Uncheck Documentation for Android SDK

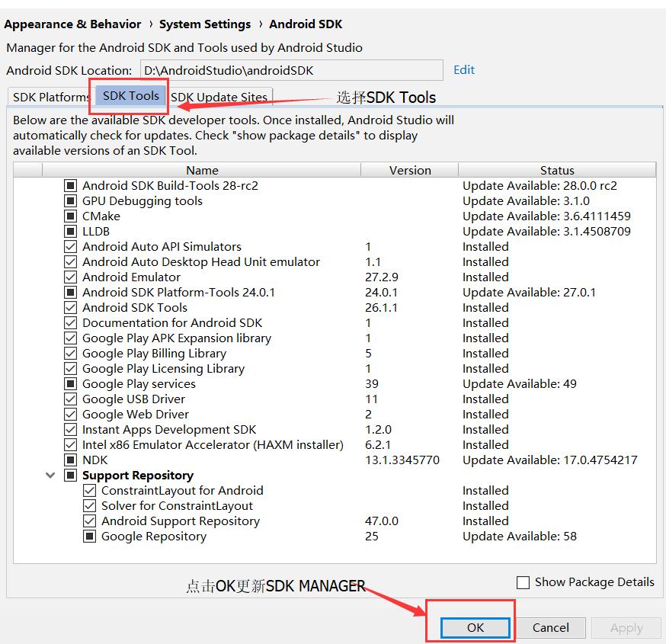(71, 323)
